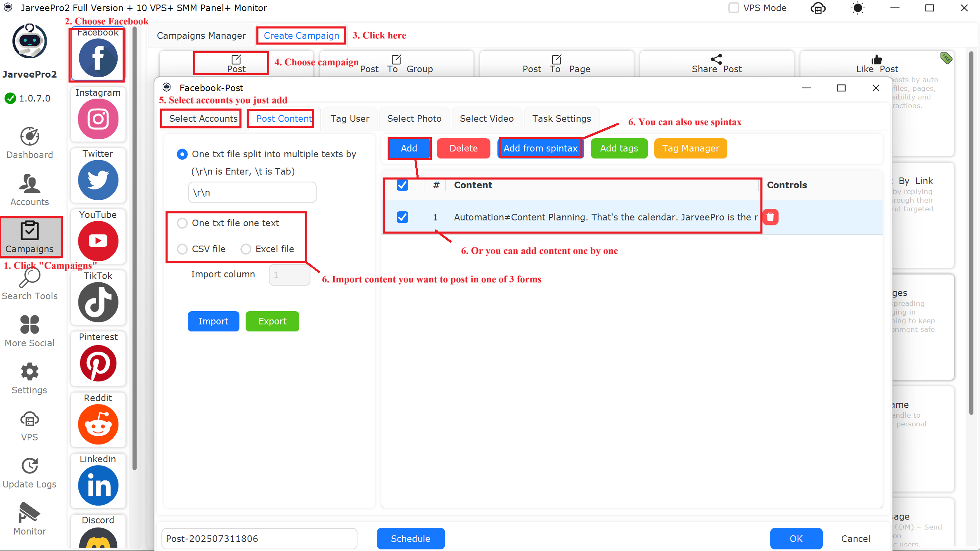Click the content text in row 1
980x551 pixels.
[x=606, y=218]
